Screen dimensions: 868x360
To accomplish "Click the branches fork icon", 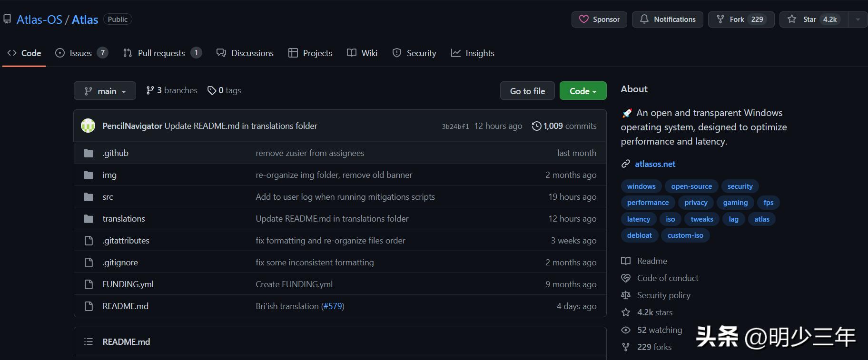I will [150, 90].
